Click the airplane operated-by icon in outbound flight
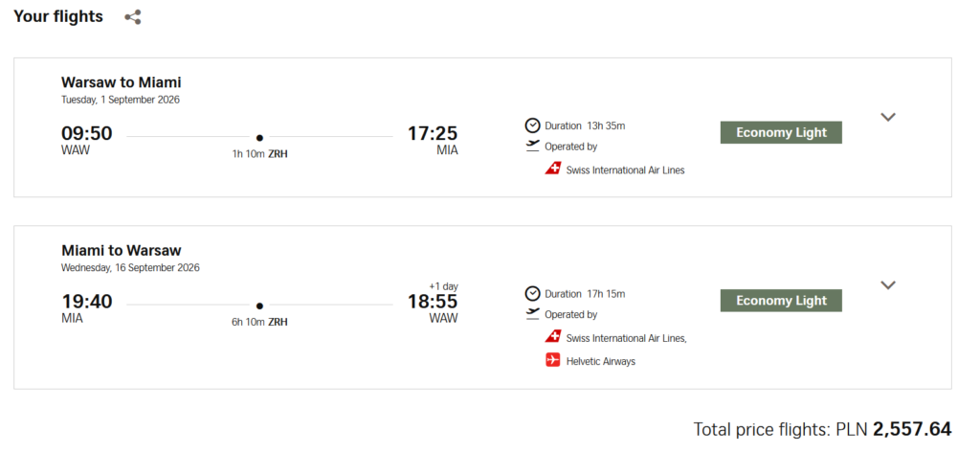Screen dimensions: 980x453 tap(533, 147)
